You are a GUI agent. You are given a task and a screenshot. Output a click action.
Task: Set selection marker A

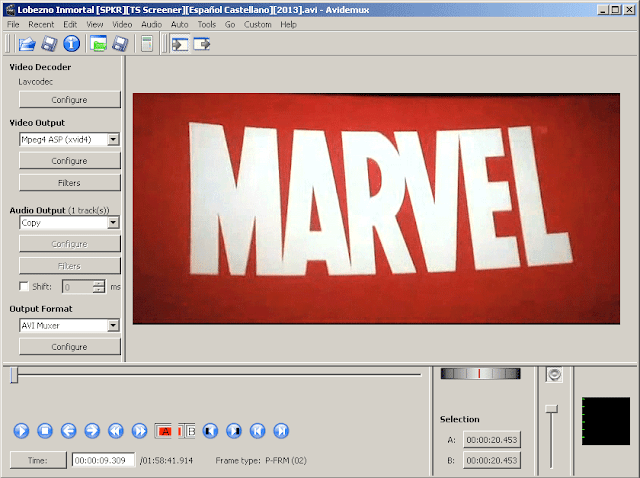pyautogui.click(x=164, y=431)
